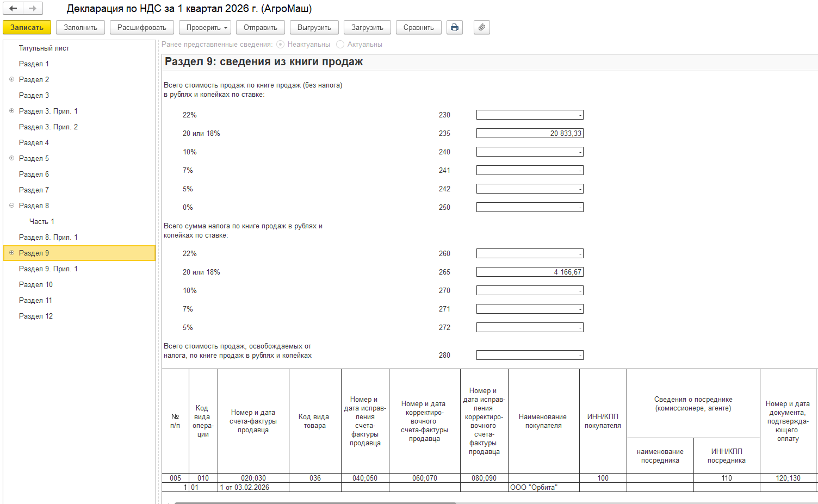Open the Проверить dropdown menu

(208, 27)
